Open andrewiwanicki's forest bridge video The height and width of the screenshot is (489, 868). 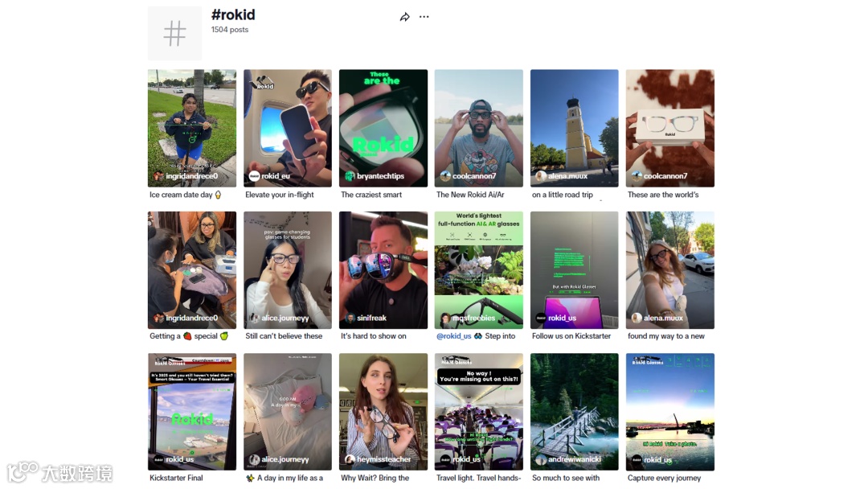pos(574,412)
